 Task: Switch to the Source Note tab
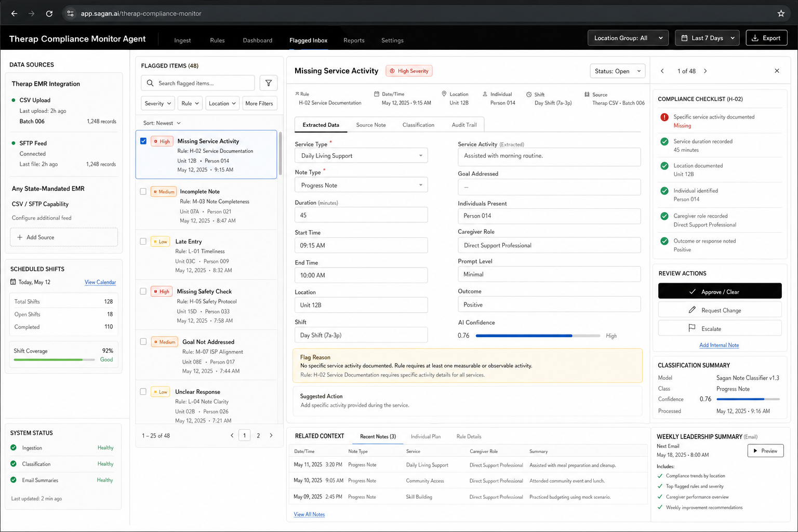click(371, 125)
